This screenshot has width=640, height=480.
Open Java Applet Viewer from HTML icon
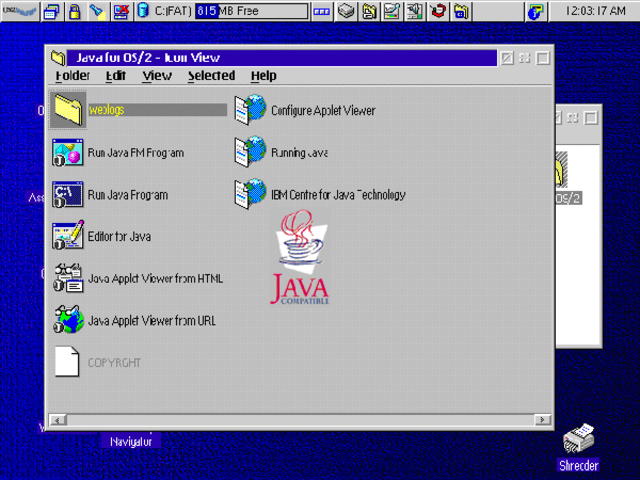point(68,278)
